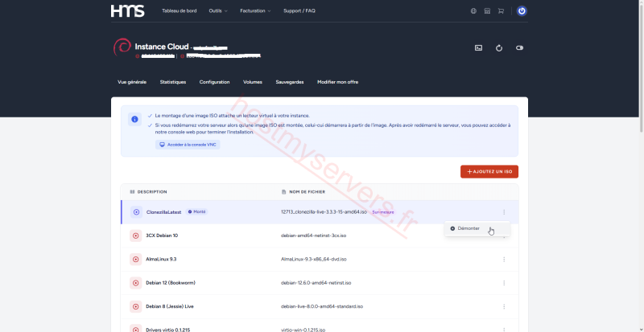The width and height of the screenshot is (644, 332).
Task: Click the ClonezillaLatest disc icon
Action: [x=136, y=212]
